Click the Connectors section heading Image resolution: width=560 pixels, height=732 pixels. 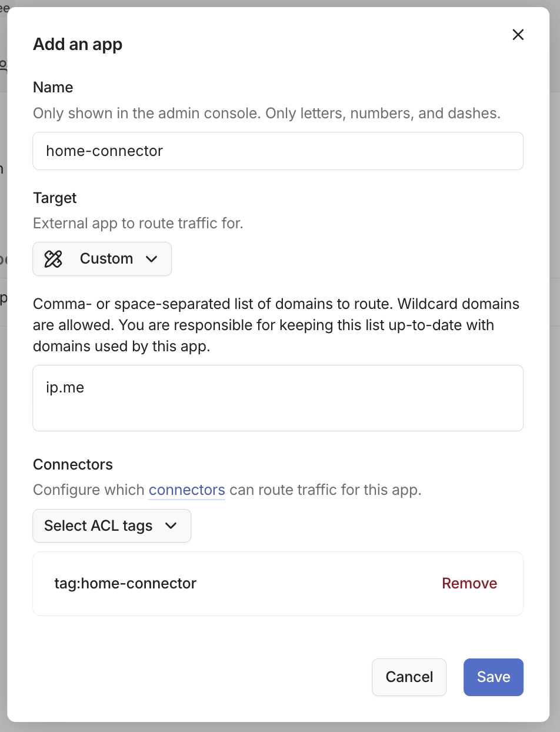pyautogui.click(x=72, y=464)
